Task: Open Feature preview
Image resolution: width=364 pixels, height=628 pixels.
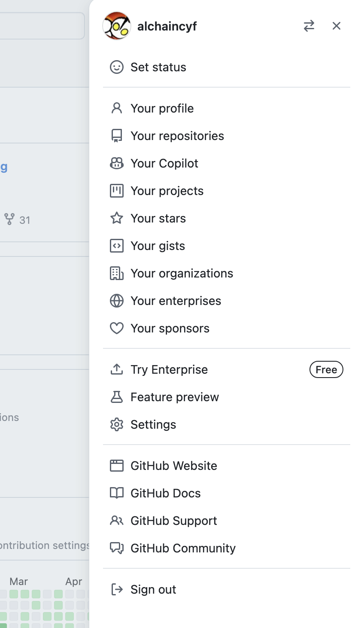Action: click(x=175, y=397)
